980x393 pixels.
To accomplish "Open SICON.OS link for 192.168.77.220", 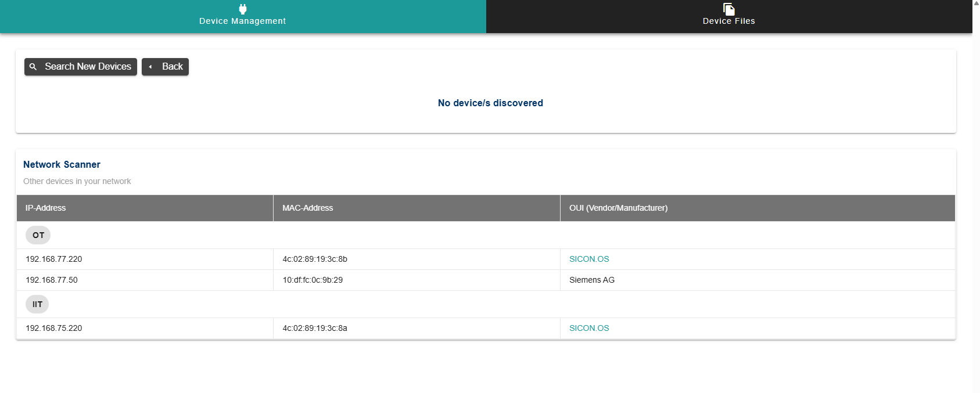I will pyautogui.click(x=589, y=259).
